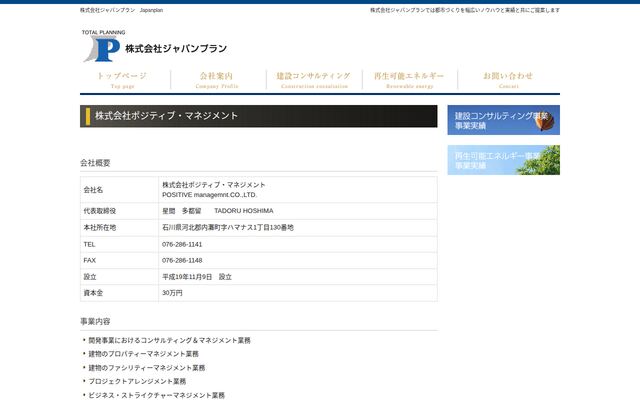Open 再生可能エネルギー事業 事業実績 banner
The image size is (640, 400).
(x=503, y=160)
